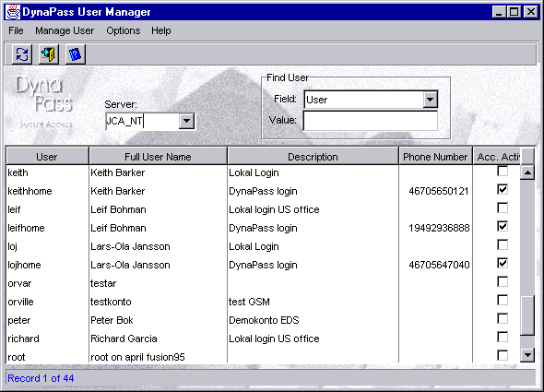Click the 'Record 1 of 44' status text

click(41, 378)
